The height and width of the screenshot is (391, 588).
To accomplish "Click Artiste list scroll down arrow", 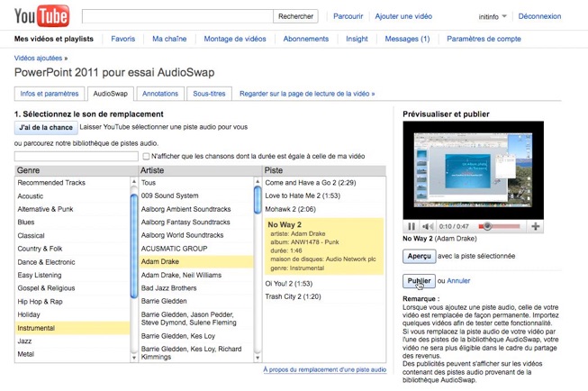I will coord(258,358).
